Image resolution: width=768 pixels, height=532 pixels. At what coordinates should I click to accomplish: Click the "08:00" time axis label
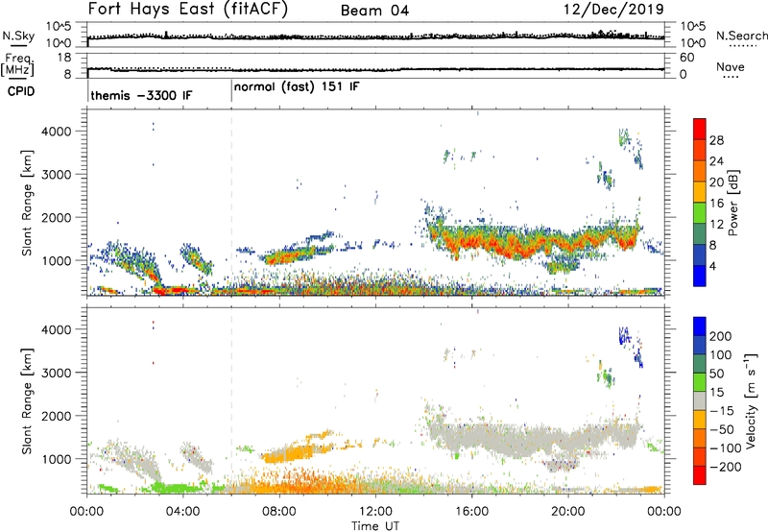coord(279,512)
